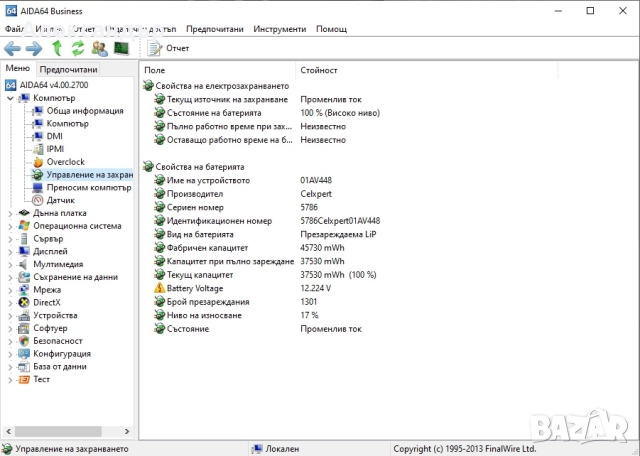Expand the Сървър node
Screen dimensions: 640x456
coord(10,239)
